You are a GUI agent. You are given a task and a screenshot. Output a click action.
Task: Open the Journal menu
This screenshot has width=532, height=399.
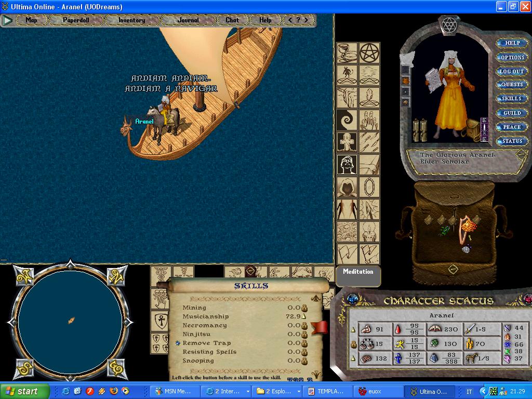click(188, 20)
